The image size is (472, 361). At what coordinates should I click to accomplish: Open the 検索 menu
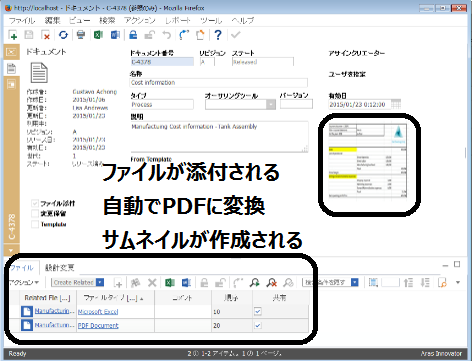click(107, 21)
